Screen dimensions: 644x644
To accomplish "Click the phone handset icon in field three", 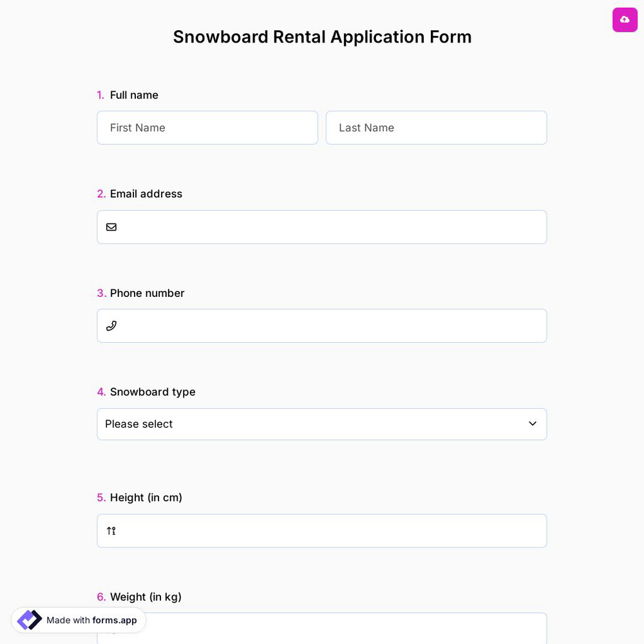I will point(111,325).
